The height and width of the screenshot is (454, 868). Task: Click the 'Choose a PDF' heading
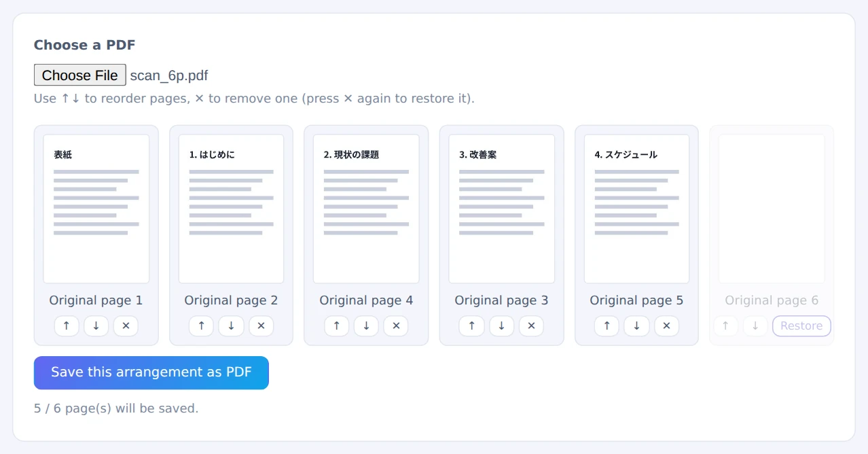[x=85, y=45]
